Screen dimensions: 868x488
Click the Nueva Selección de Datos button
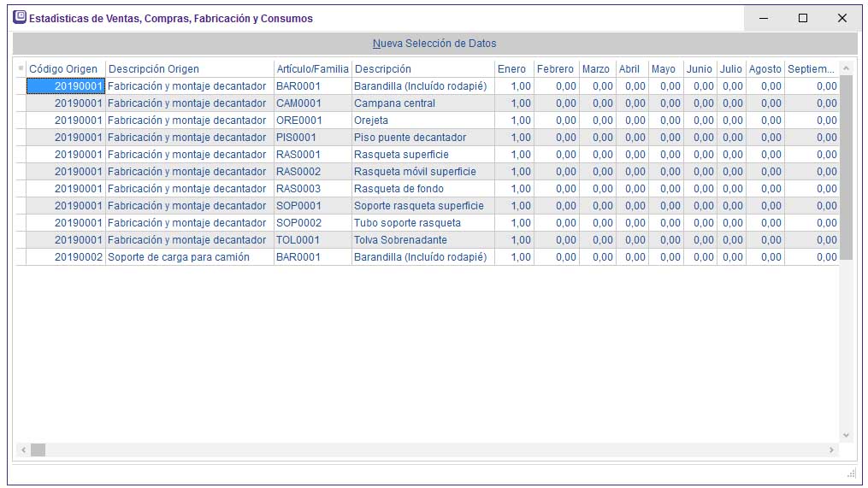pyautogui.click(x=434, y=44)
